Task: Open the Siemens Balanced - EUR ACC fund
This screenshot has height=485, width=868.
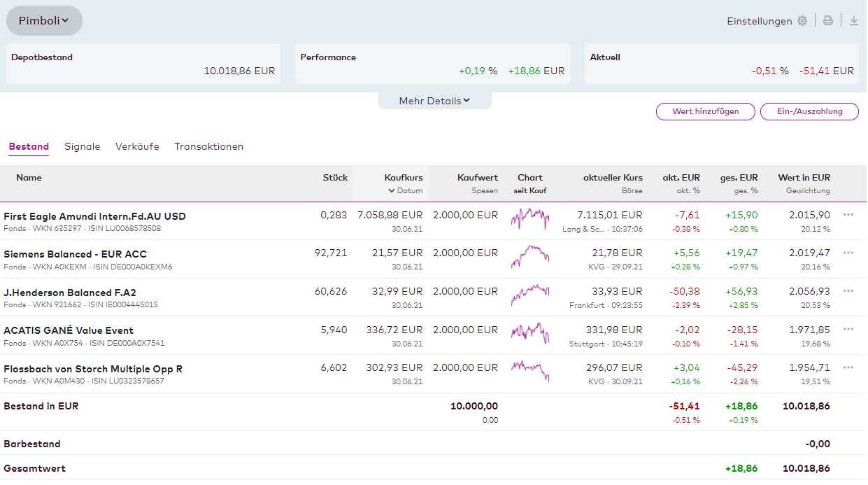Action: (75, 254)
